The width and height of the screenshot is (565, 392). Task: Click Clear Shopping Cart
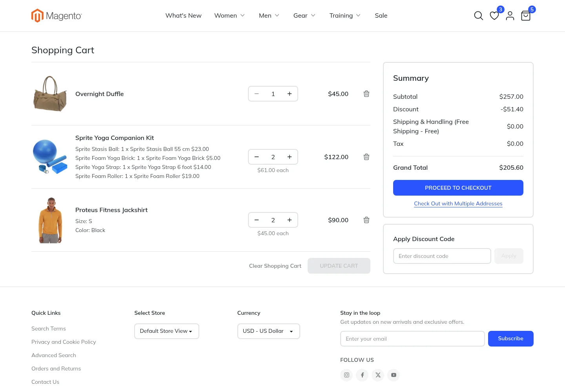coord(275,266)
